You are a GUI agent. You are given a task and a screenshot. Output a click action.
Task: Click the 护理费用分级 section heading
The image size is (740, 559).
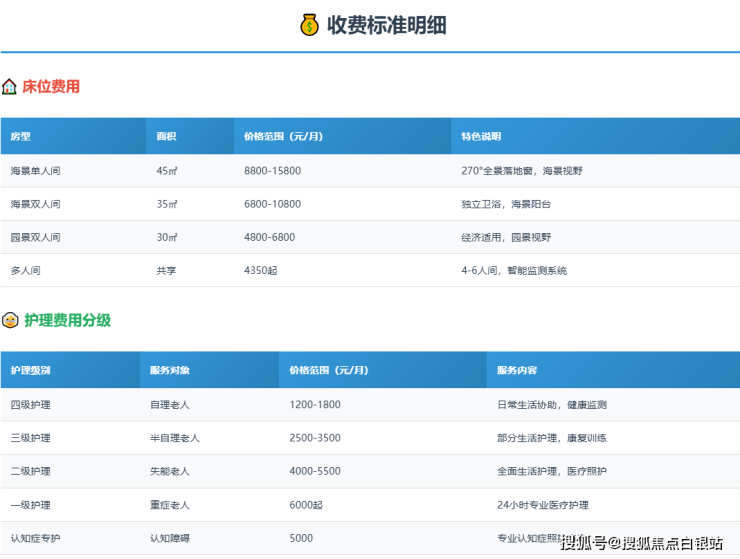coord(67,320)
